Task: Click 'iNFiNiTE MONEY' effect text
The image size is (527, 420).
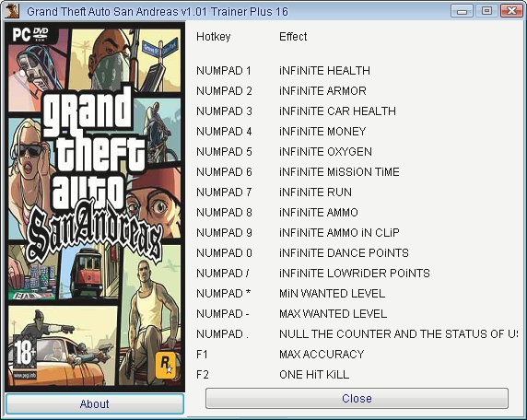Action: (x=322, y=131)
